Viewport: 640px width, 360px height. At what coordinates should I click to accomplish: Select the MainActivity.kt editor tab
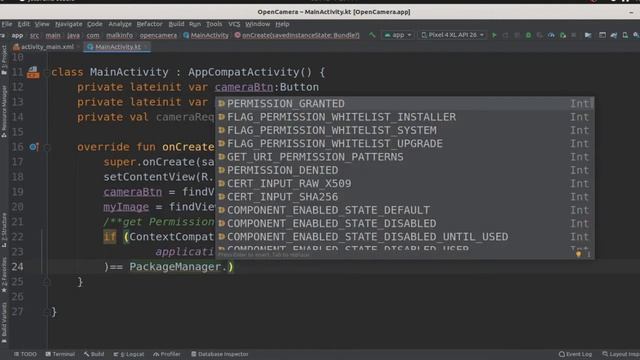coord(117,47)
